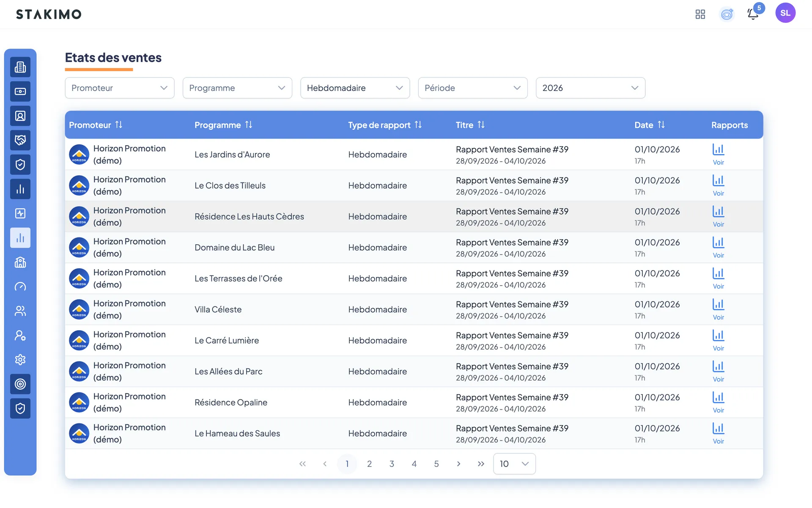Go to page 2 of results
Image resolution: width=812 pixels, height=508 pixels.
click(x=369, y=464)
